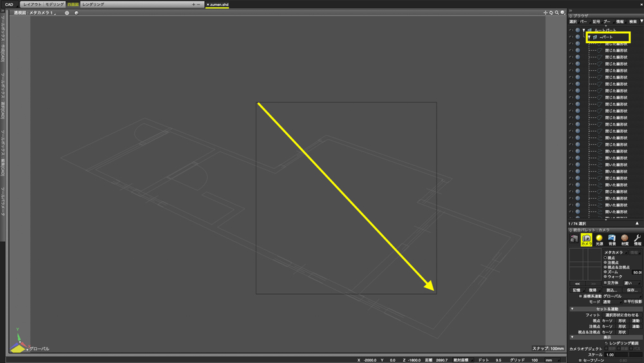Click the render sphere icon for the パート row
The width and height of the screenshot is (644, 363).
(578, 37)
